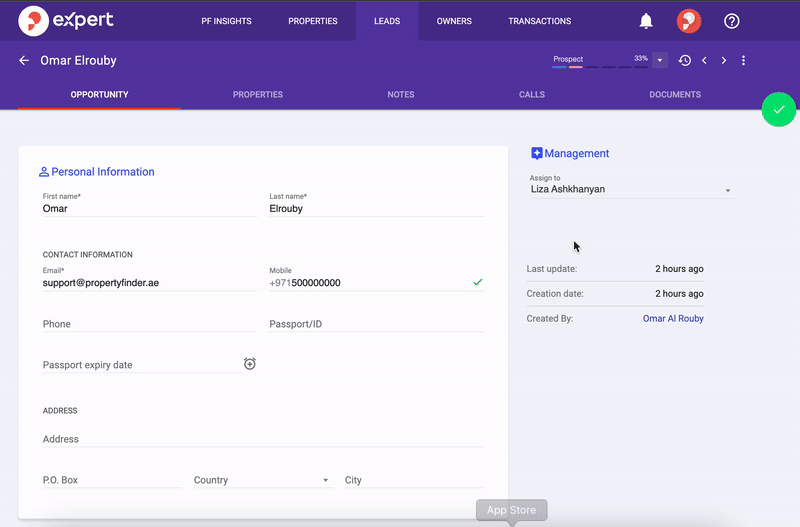The height and width of the screenshot is (527, 800).
Task: Open PF Insights in the menu
Action: 227,21
